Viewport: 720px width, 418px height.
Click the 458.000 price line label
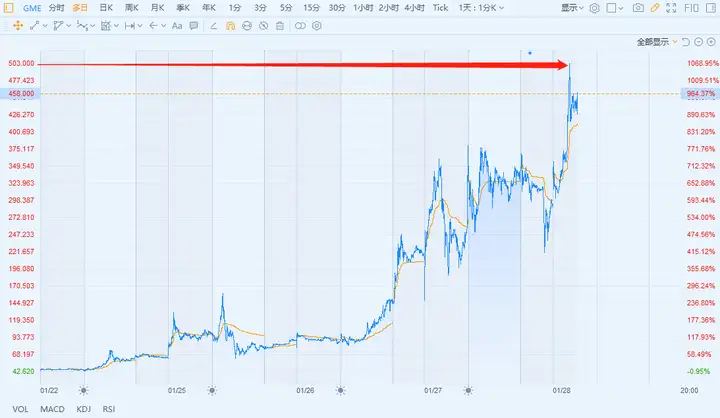point(21,94)
